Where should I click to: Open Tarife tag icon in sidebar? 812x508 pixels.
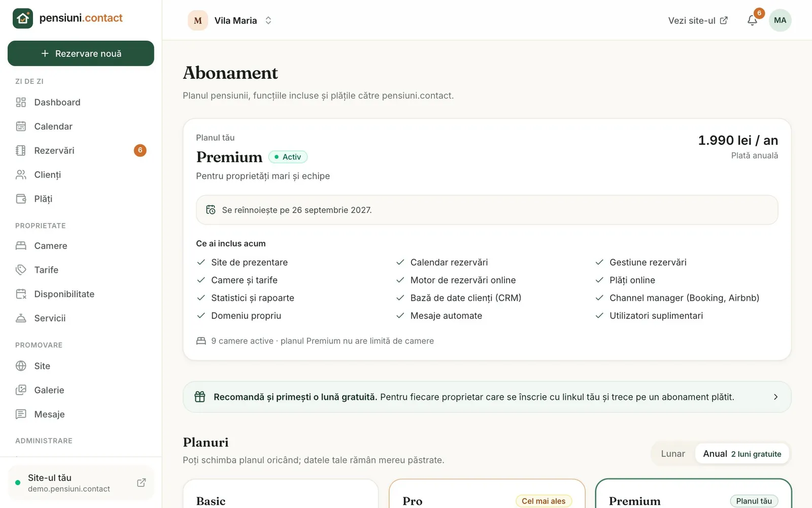click(21, 270)
